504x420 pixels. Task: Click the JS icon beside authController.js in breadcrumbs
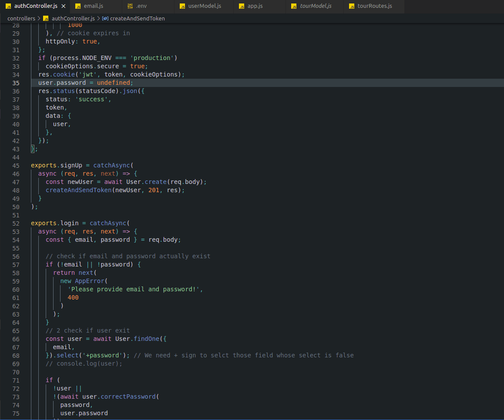tap(46, 19)
